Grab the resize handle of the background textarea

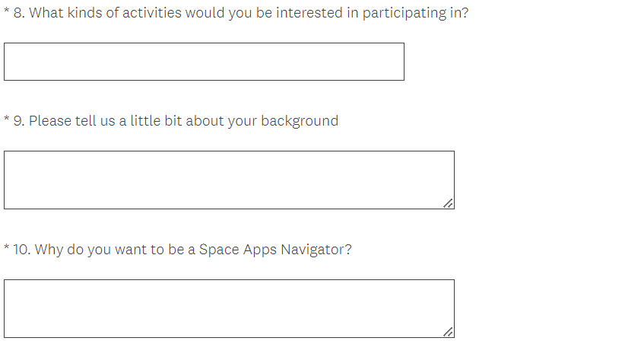[x=449, y=203]
